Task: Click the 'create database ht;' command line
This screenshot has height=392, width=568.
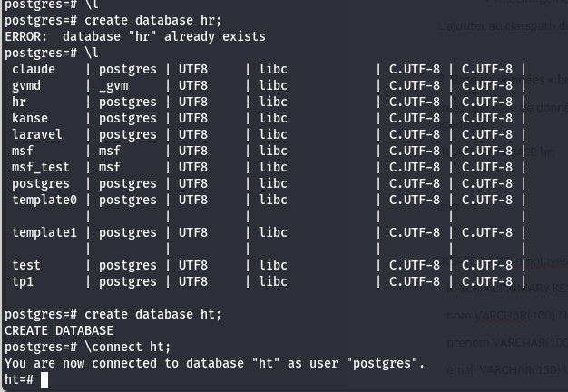Action: (x=152, y=314)
